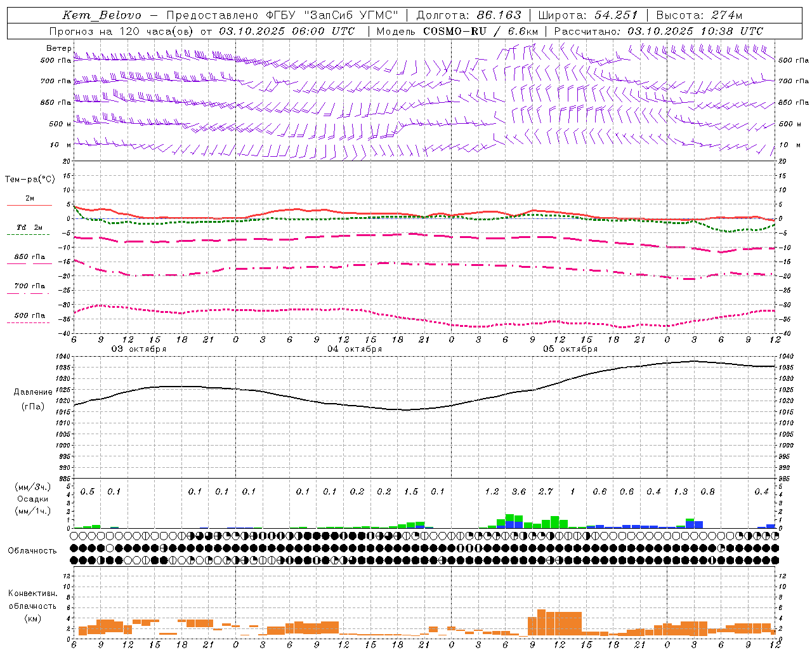Click the 03 октября date label

[139, 349]
